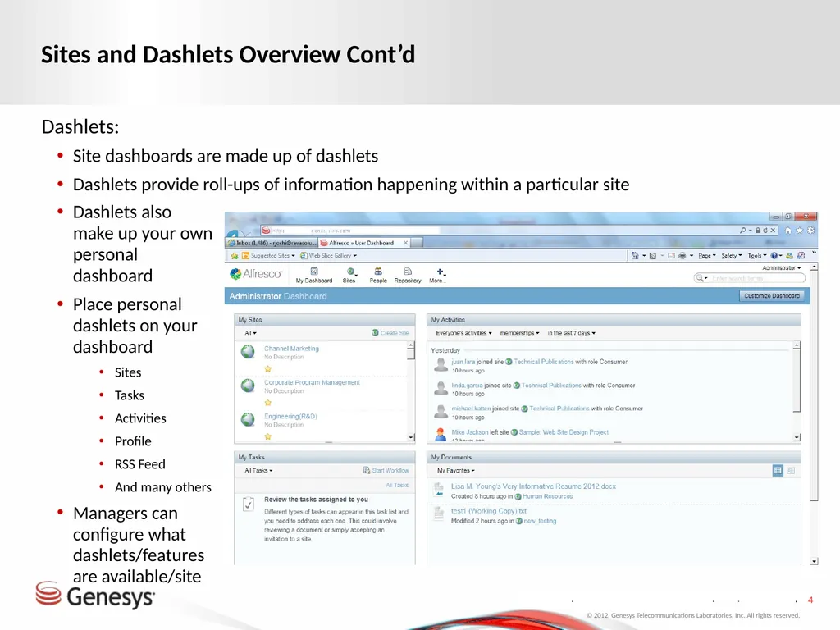The image size is (840, 630).
Task: Open the 'in the last 7 days' dropdown
Action: coord(571,333)
